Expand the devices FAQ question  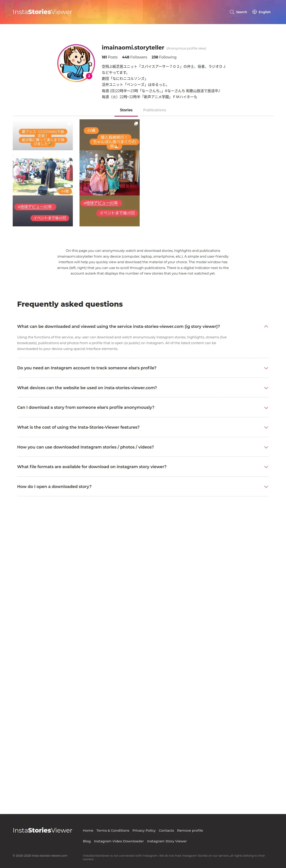266,388
